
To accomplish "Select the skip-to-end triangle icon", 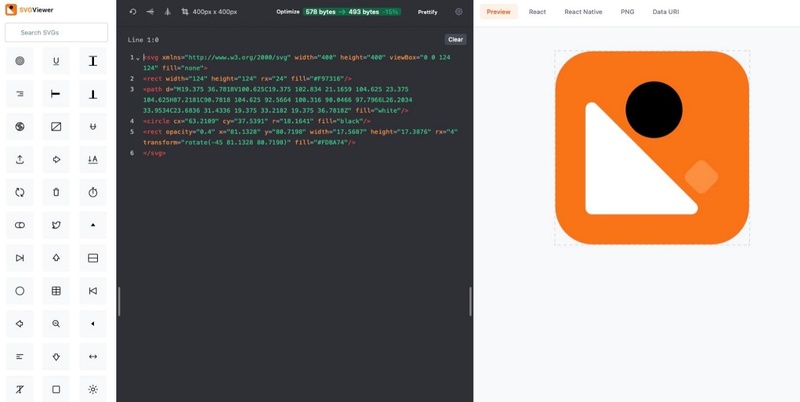I will coord(19,258).
